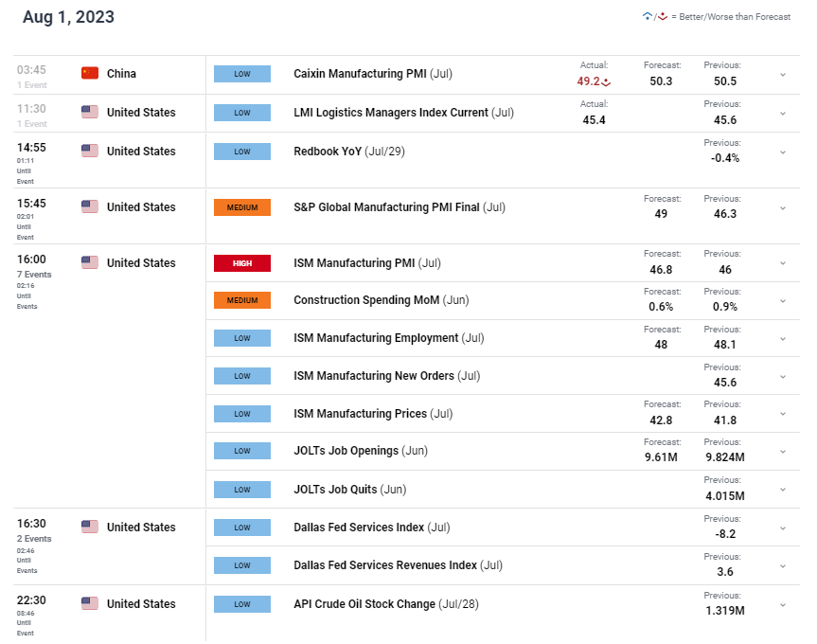Open the Dallas Fed Services Index (Jul) event
The image size is (817, 644).
click(x=372, y=528)
